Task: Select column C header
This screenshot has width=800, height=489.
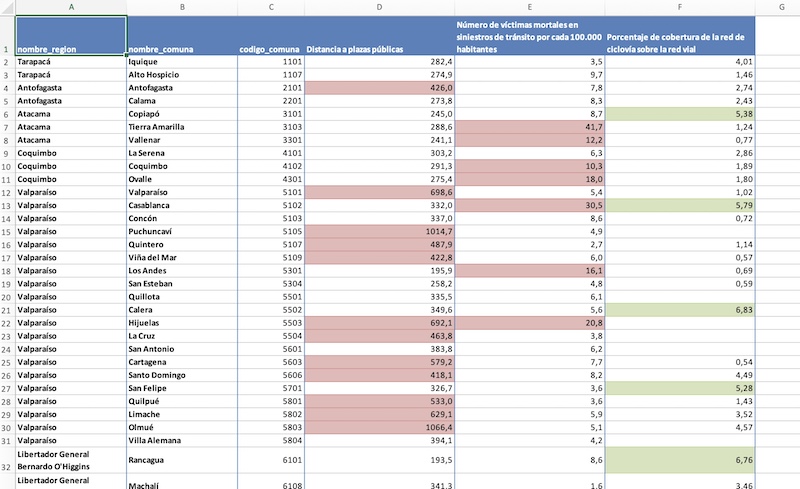Action: click(x=271, y=7)
